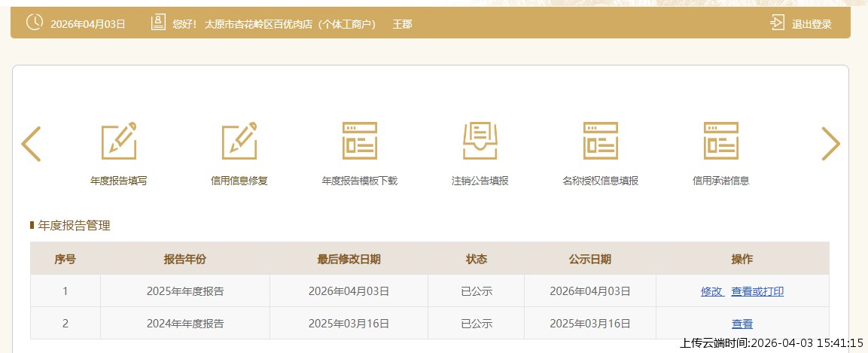Select the 信用承诺信息 label
Screen dimensions: 868x353
pyautogui.click(x=720, y=181)
